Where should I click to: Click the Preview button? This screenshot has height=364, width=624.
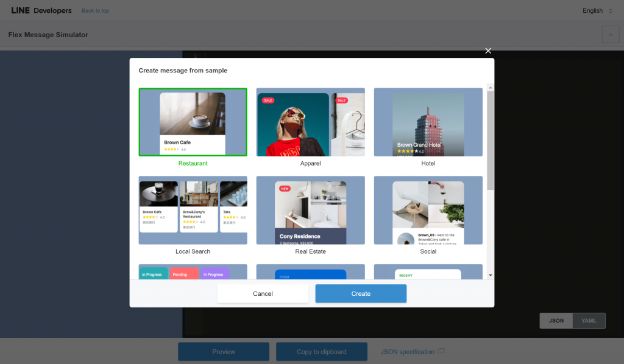pos(224,352)
